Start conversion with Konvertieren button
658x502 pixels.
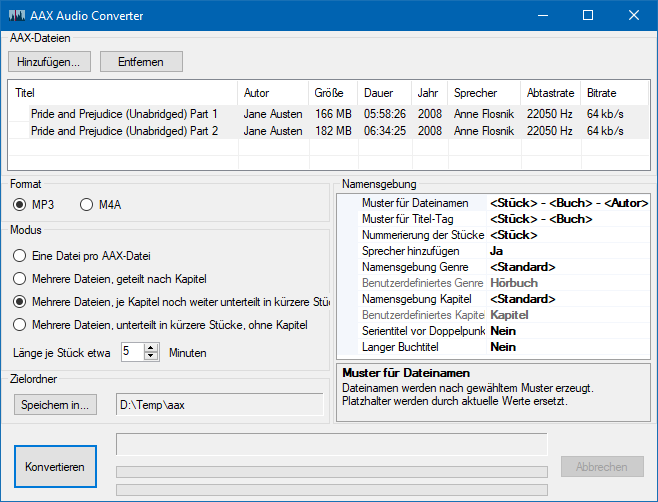[55, 466]
